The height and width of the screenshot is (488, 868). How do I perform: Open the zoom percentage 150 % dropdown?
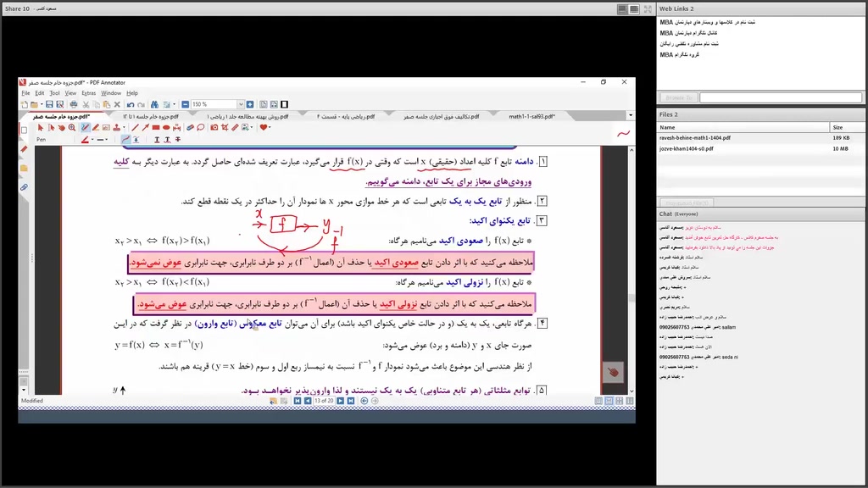[240, 104]
